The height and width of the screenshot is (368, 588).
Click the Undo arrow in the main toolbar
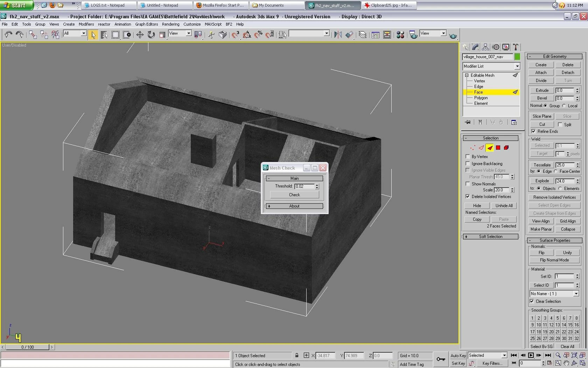tap(8, 34)
